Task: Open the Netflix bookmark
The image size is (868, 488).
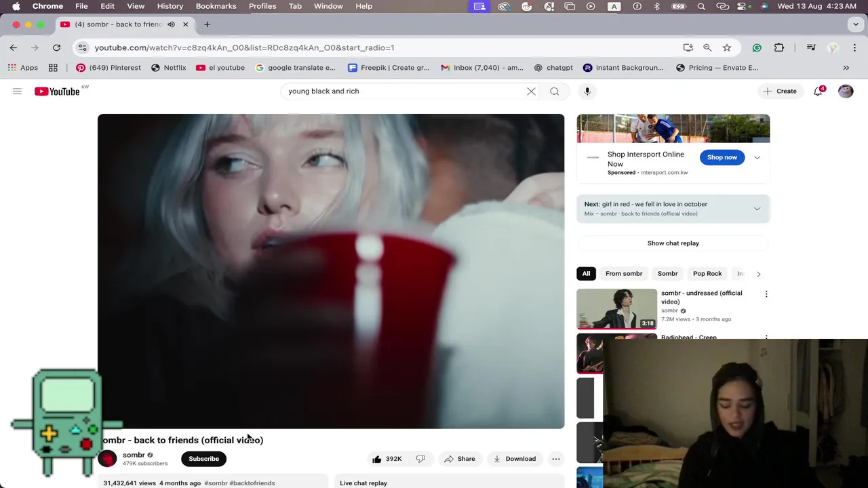Action: pos(168,68)
